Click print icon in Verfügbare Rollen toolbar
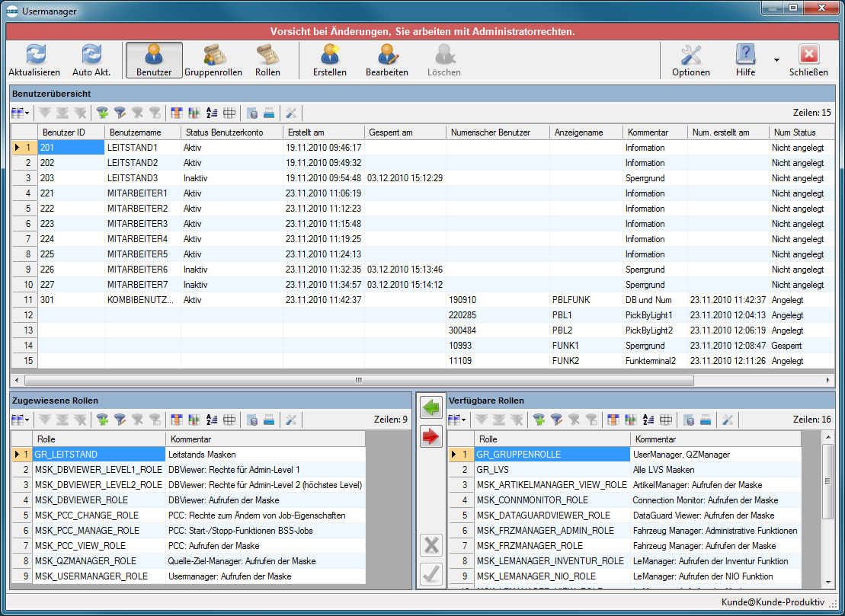The height and width of the screenshot is (616, 845). click(x=706, y=420)
